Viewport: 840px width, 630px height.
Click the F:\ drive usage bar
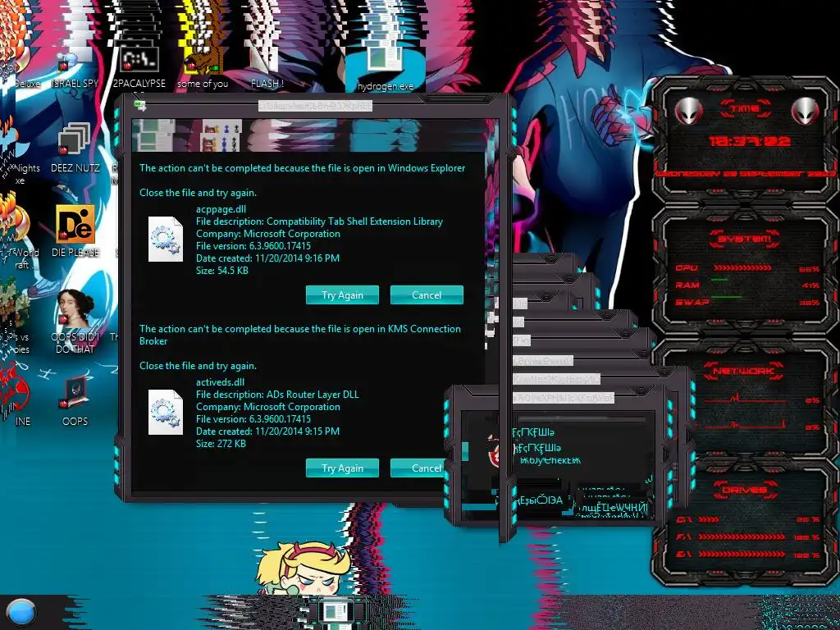click(x=742, y=536)
